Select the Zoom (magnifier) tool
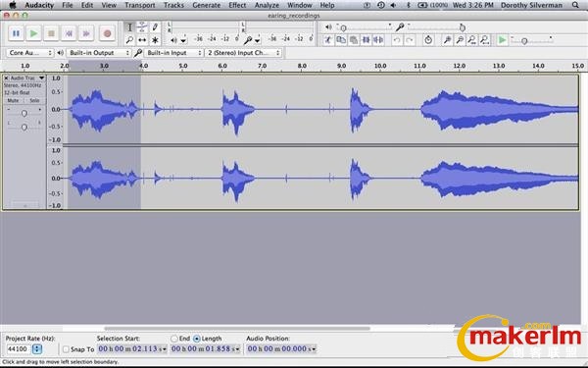Screen dimensions: 588x368 tap(129, 40)
